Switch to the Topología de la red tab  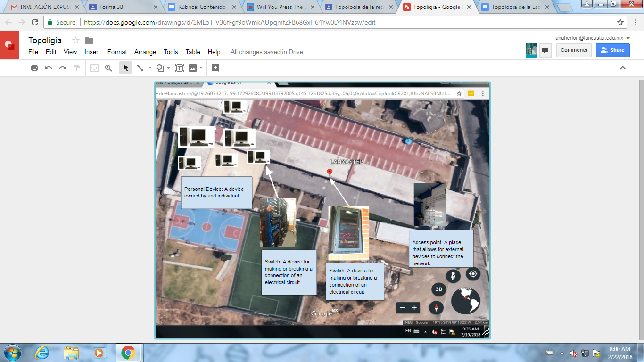pos(358,7)
